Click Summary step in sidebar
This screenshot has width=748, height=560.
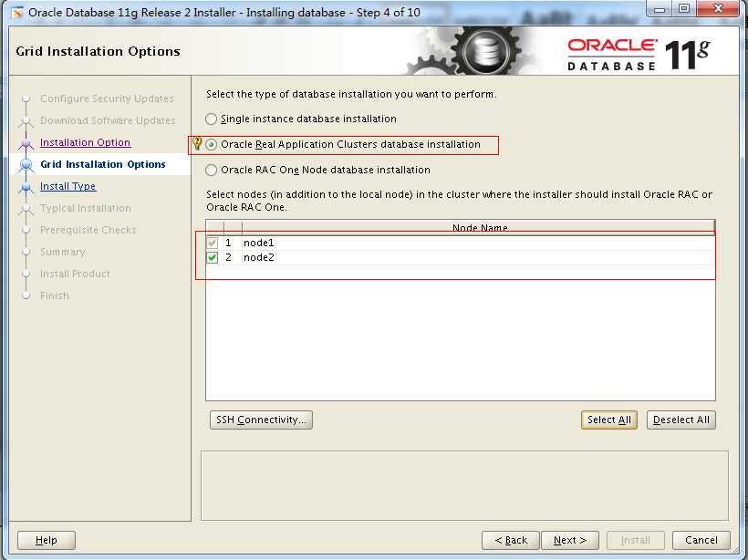(x=63, y=253)
